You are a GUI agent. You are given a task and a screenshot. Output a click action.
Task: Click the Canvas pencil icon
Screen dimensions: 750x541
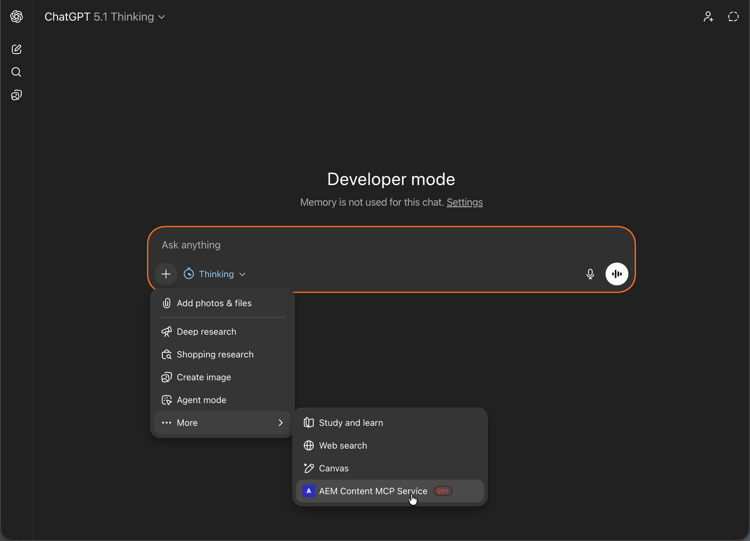309,468
